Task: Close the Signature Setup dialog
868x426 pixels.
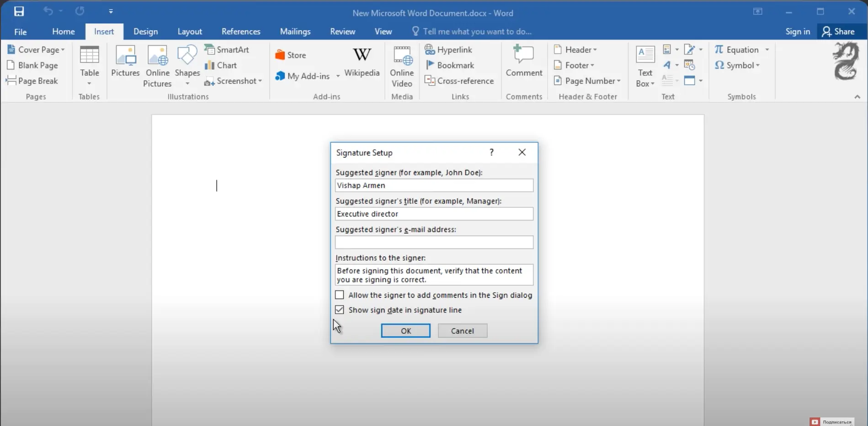Action: (522, 153)
